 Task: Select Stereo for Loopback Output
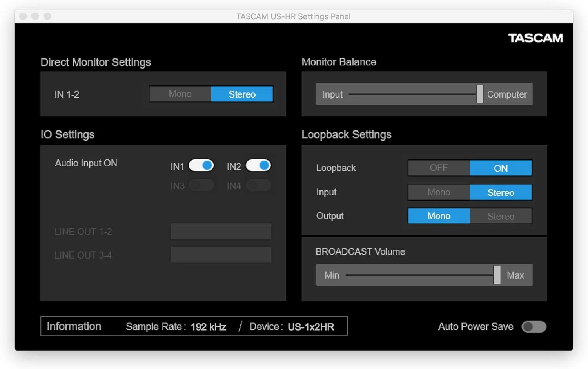pyautogui.click(x=501, y=216)
